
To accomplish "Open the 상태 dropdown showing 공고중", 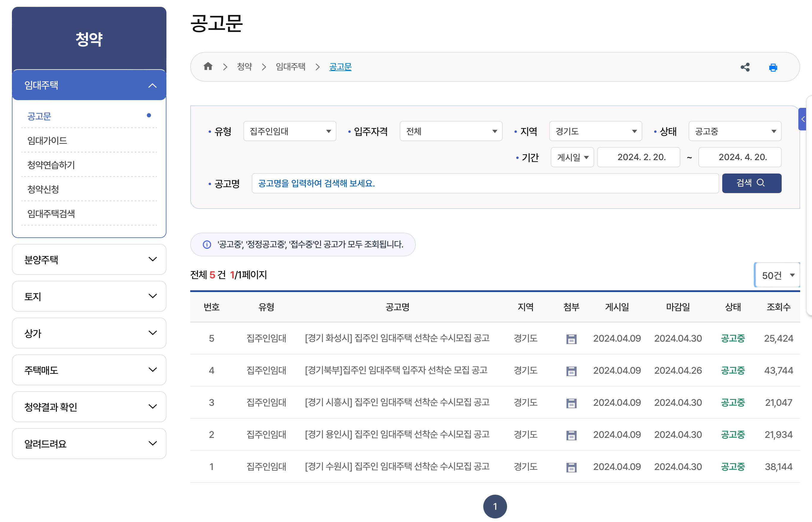I will click(735, 131).
